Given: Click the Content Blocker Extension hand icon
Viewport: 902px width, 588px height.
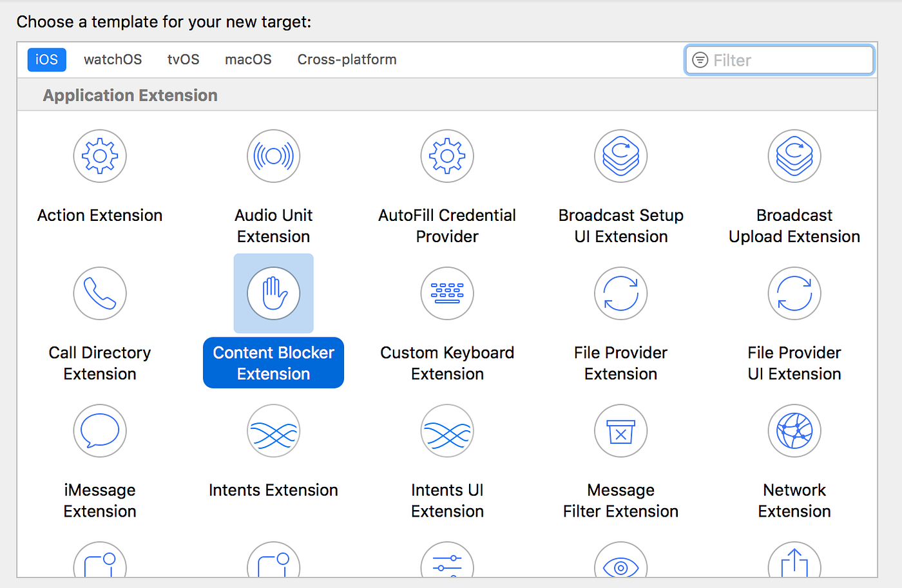Looking at the screenshot, I should [x=273, y=293].
